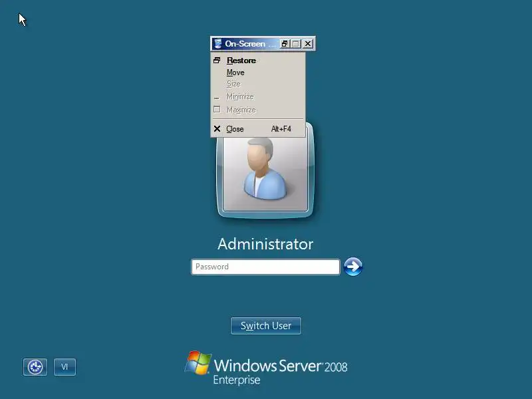Focus the Password input field
This screenshot has height=399, width=532.
(x=265, y=267)
